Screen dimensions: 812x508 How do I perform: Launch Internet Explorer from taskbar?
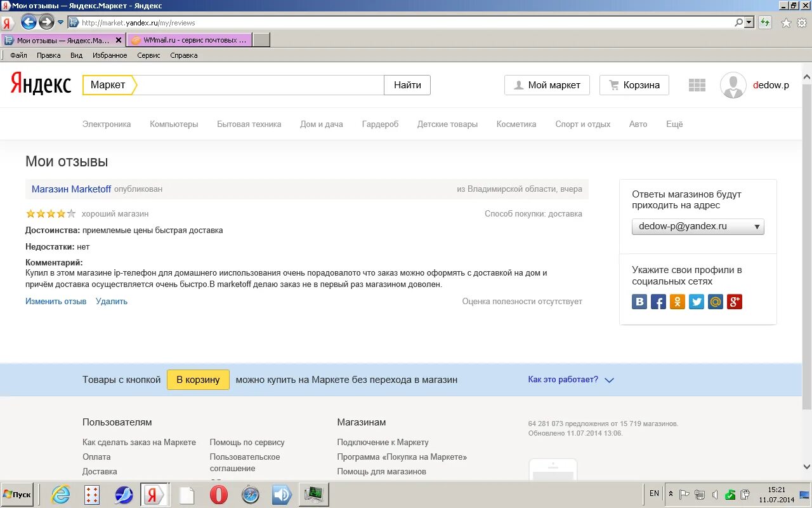point(61,495)
